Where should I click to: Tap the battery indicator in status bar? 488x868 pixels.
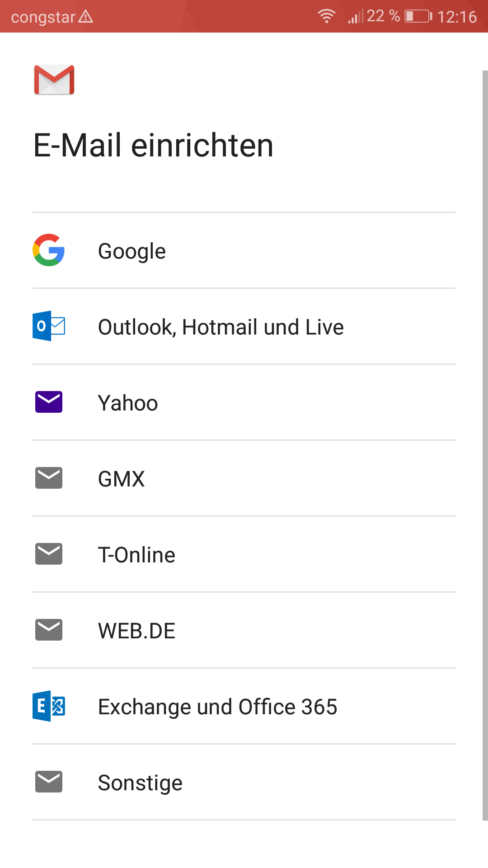418,16
